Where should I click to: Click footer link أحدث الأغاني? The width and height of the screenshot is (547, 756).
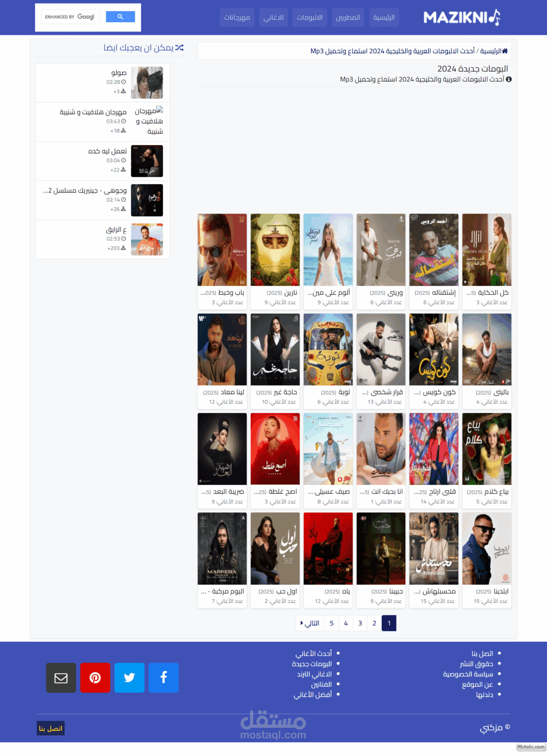tap(313, 654)
